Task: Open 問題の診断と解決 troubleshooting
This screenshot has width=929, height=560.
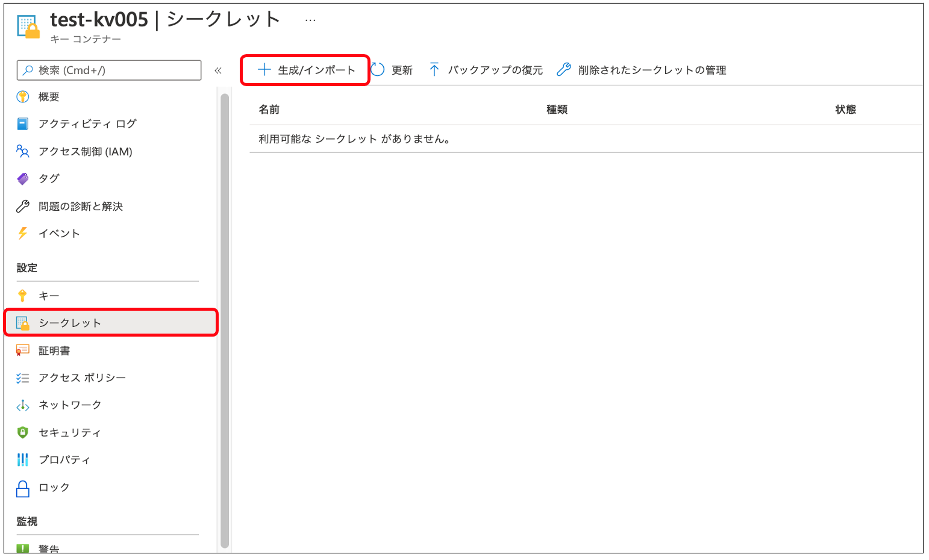Action: (x=81, y=206)
